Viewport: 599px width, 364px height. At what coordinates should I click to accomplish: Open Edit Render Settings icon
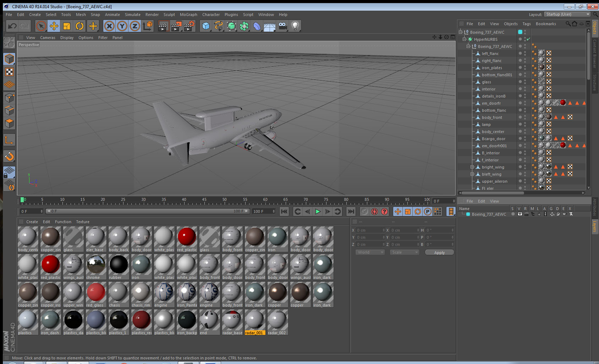(x=189, y=26)
